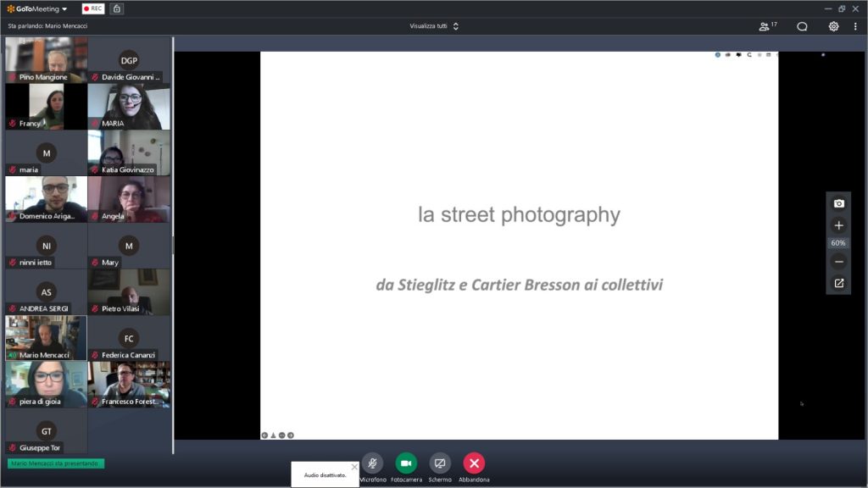
Task: Select piera di gioia video thumbnail
Action: 46,385
